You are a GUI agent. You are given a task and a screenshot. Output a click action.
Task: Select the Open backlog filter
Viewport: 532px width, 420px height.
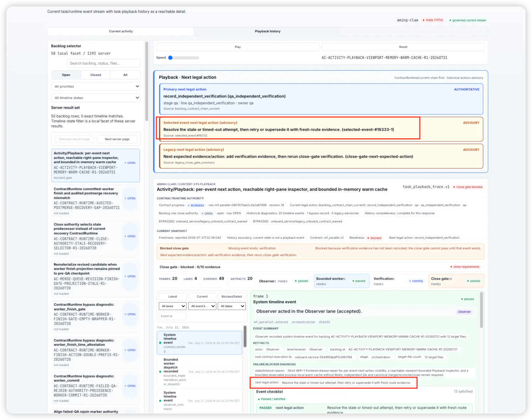point(66,75)
